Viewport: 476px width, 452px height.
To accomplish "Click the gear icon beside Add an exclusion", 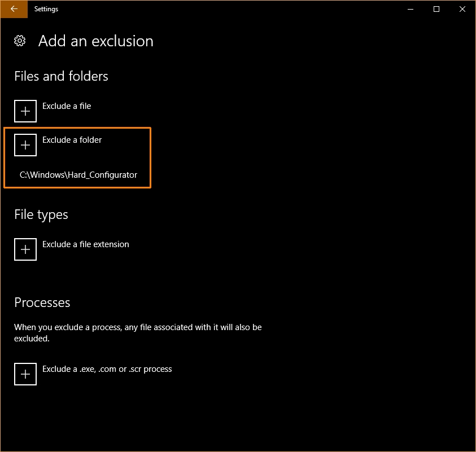I will [20, 41].
